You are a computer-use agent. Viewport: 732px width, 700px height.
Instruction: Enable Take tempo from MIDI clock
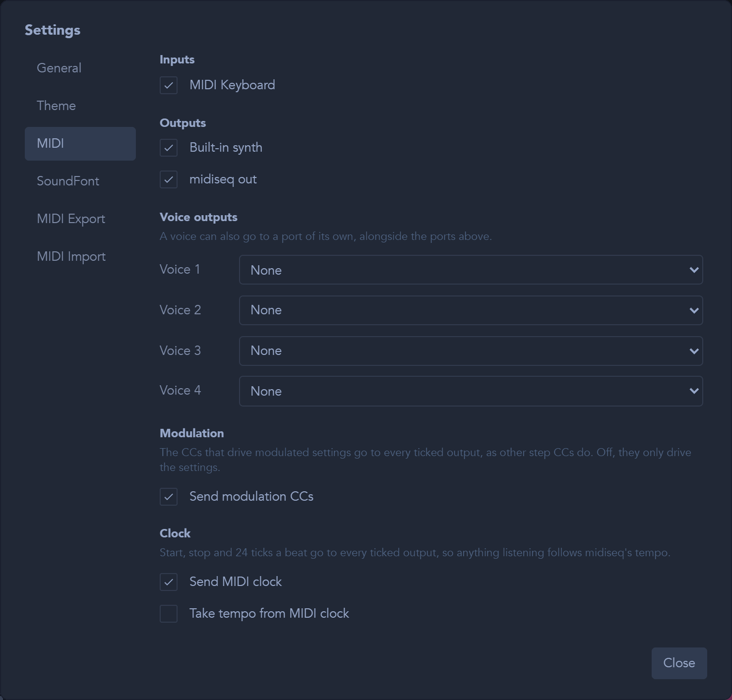tap(169, 614)
